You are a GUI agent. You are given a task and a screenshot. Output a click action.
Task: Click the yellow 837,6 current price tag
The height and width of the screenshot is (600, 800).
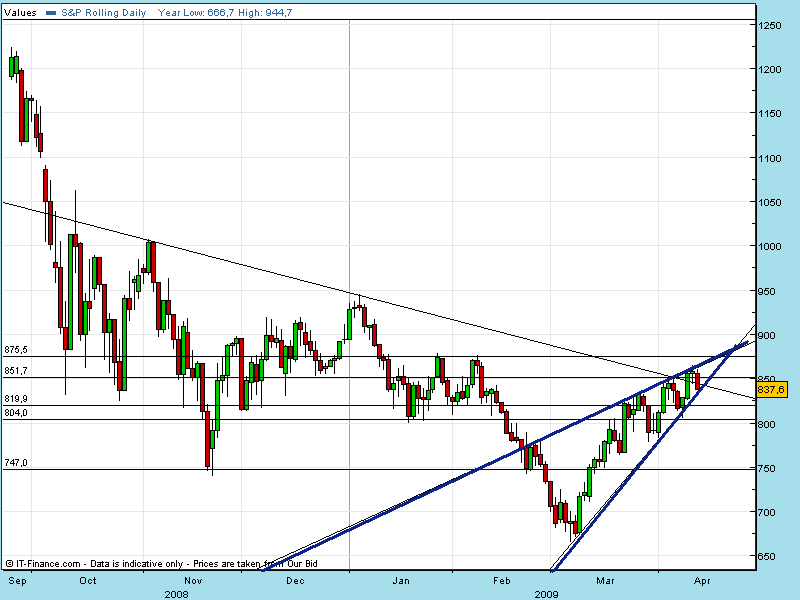[771, 390]
